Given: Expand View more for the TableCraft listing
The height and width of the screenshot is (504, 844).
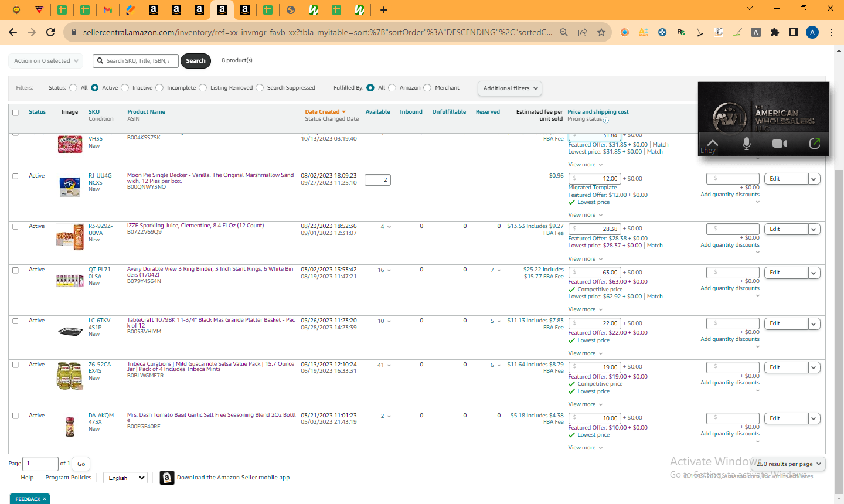Looking at the screenshot, I should [585, 353].
